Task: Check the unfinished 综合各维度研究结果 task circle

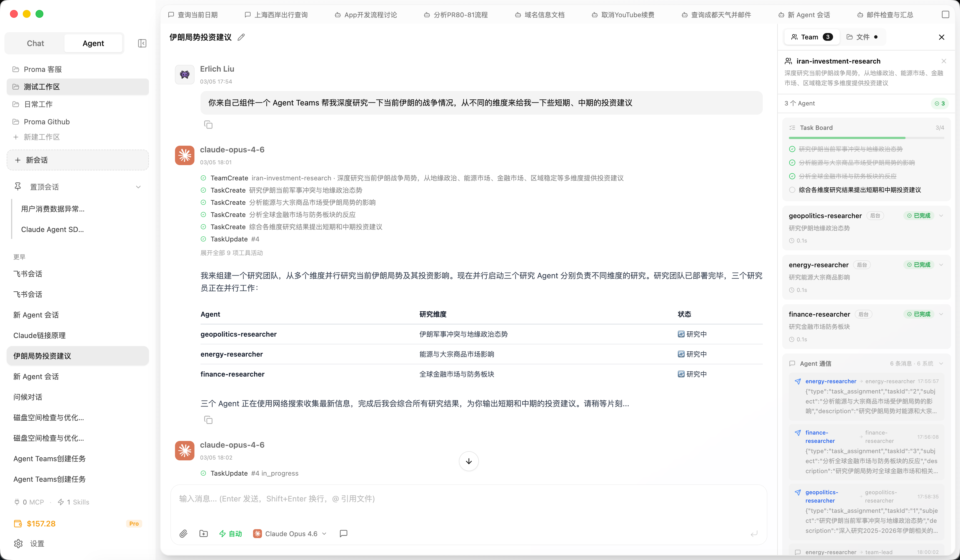Action: (x=792, y=190)
